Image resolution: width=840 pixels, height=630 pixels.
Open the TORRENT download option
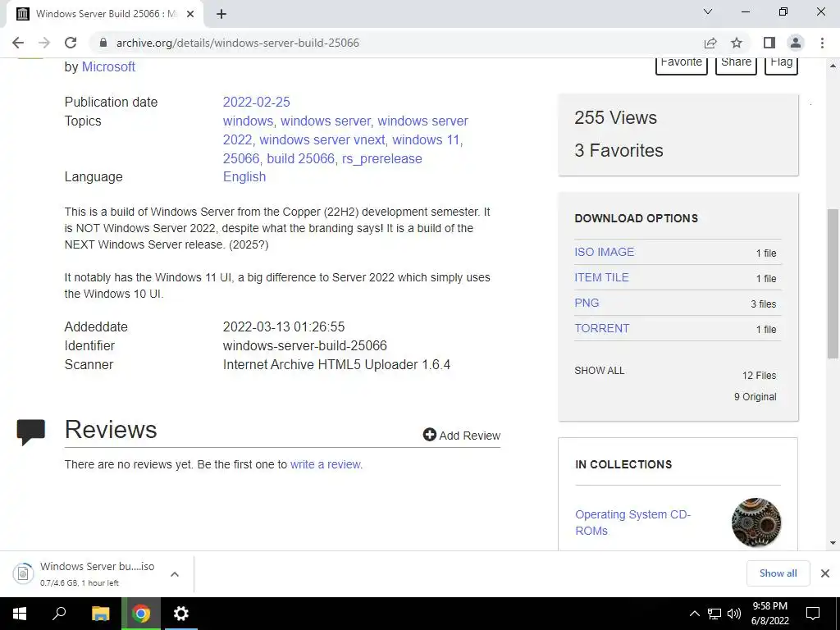tap(602, 328)
